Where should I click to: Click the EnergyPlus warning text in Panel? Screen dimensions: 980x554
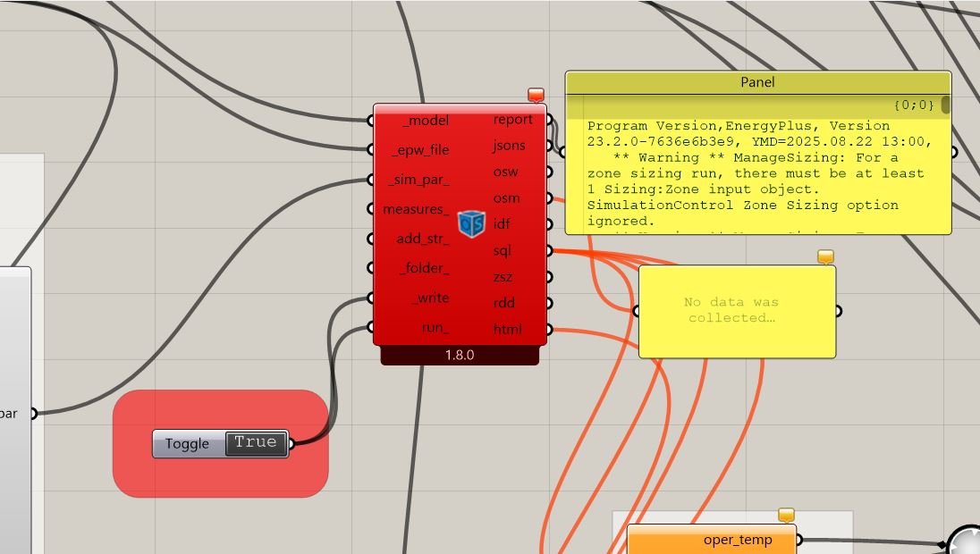[x=757, y=173]
